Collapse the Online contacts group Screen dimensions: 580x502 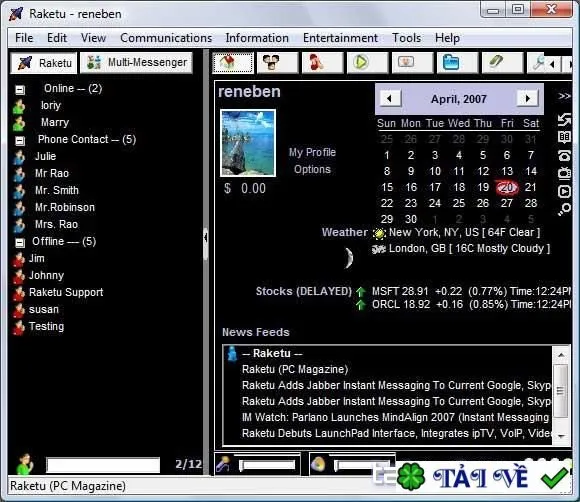coord(20,90)
